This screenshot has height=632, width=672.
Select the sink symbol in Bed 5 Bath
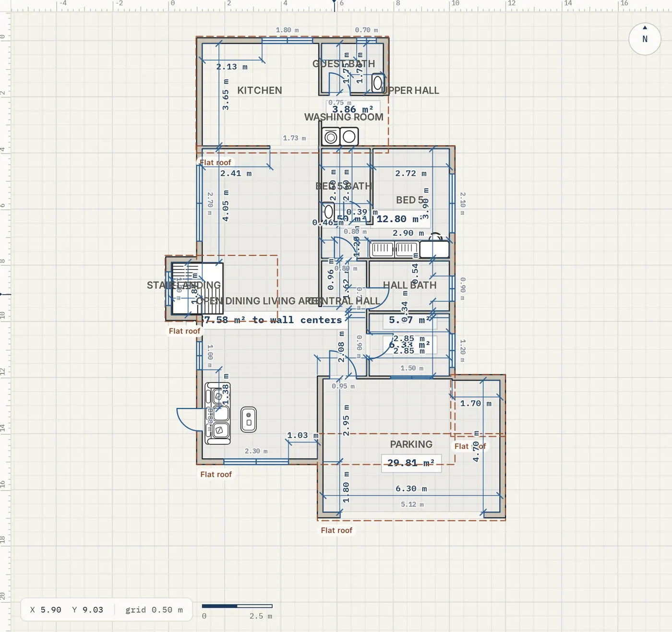329,212
